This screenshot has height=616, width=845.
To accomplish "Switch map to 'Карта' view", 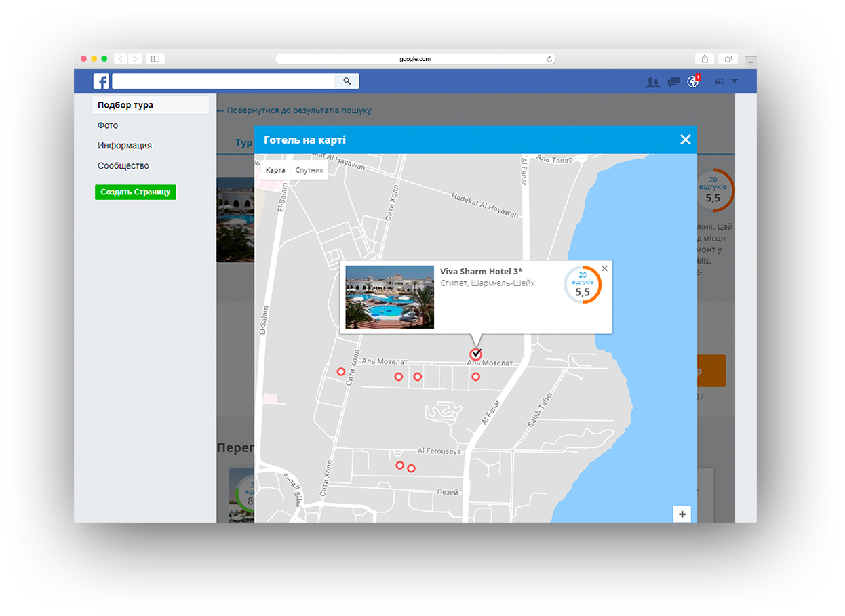I will (x=275, y=170).
